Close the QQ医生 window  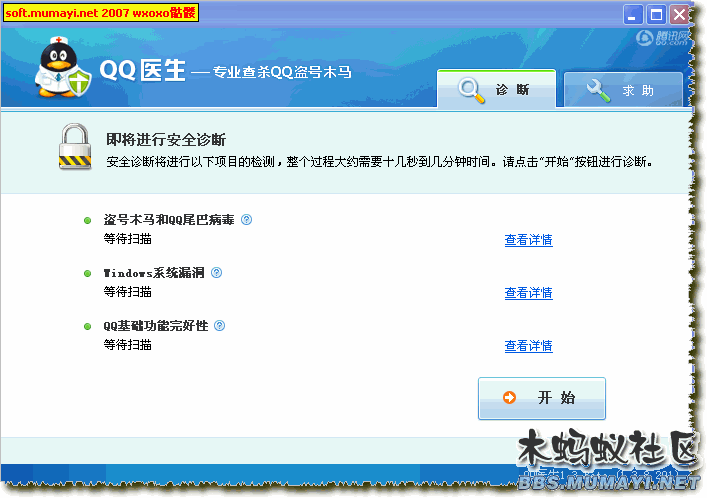click(x=679, y=15)
